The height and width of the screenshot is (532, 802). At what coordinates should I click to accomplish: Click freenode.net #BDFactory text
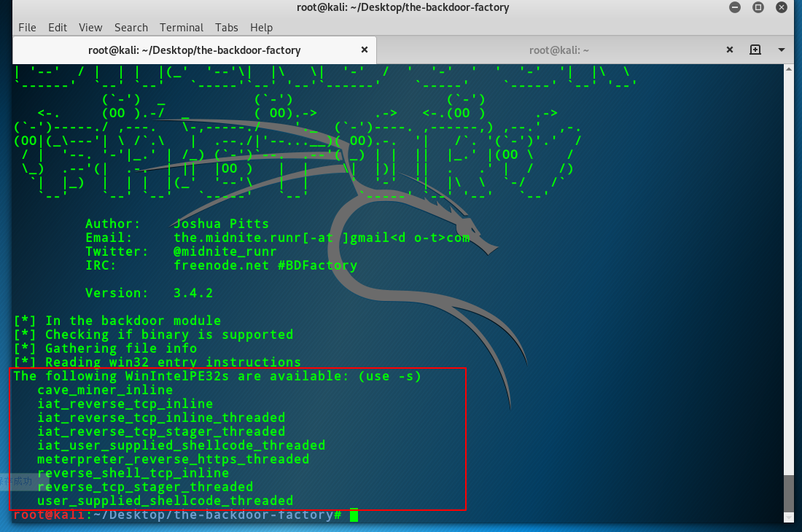[265, 266]
